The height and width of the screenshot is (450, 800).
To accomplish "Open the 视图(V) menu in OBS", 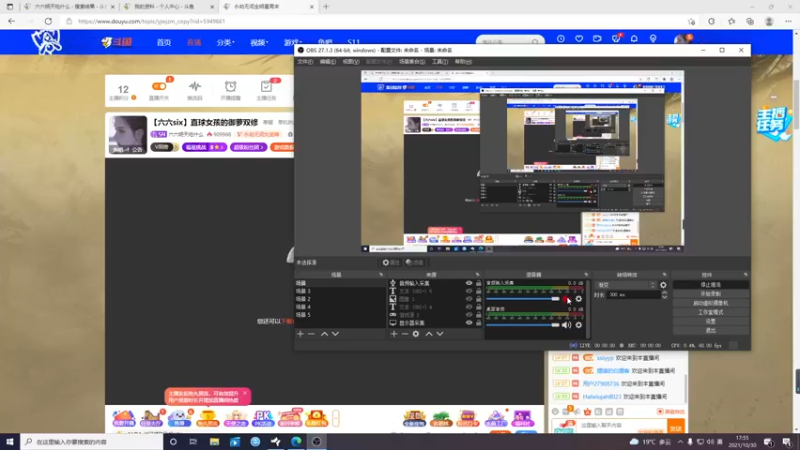I will point(351,62).
